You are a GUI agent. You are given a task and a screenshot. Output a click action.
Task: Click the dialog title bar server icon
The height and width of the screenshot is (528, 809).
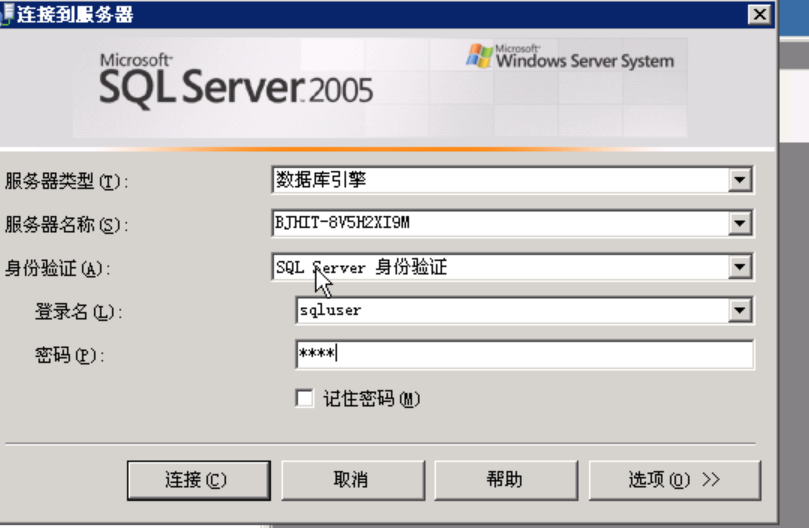[7, 14]
